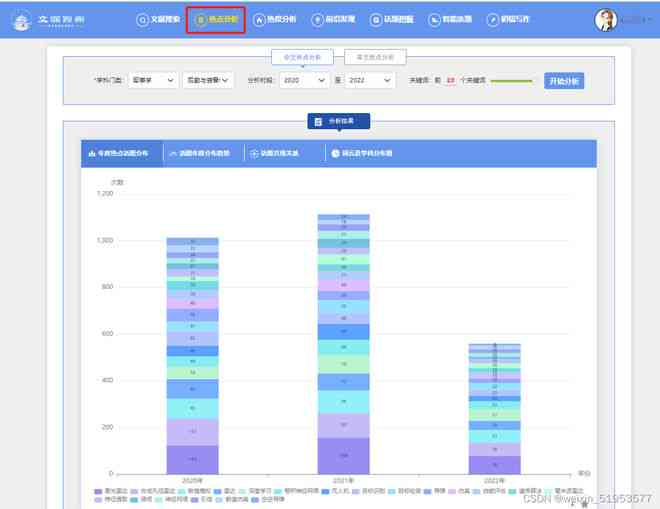Select the fourth chart tab with round icon
This screenshot has width=660, height=509.
(365, 154)
